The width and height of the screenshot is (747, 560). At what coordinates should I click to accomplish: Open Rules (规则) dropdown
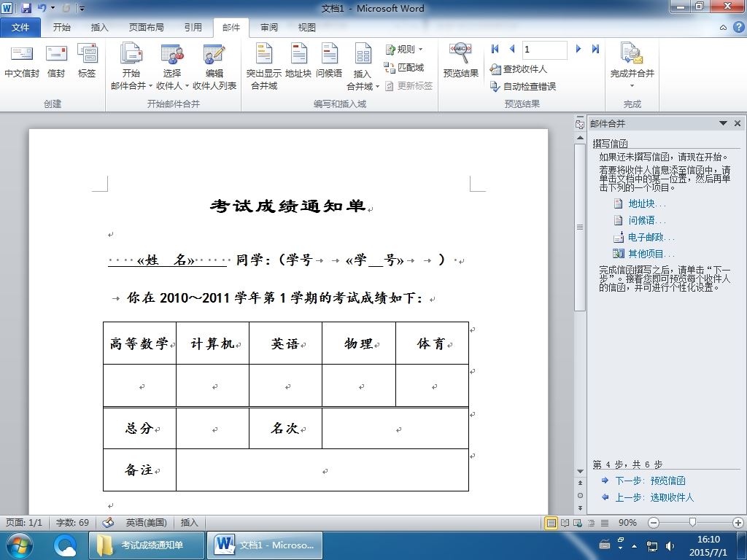click(x=404, y=49)
